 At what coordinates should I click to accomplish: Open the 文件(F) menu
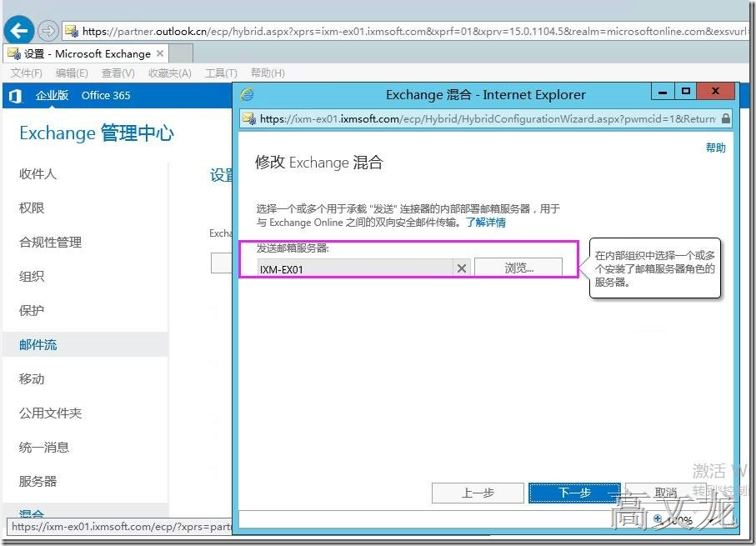[x=27, y=73]
